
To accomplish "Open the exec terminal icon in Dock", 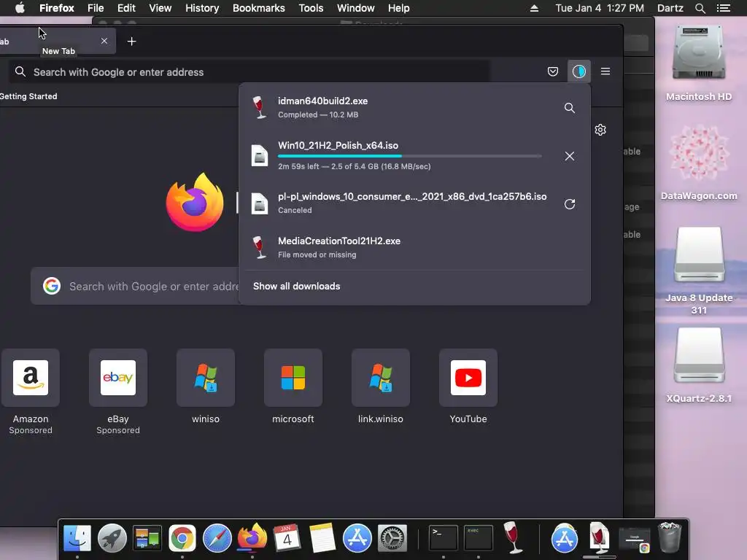I will point(479,538).
